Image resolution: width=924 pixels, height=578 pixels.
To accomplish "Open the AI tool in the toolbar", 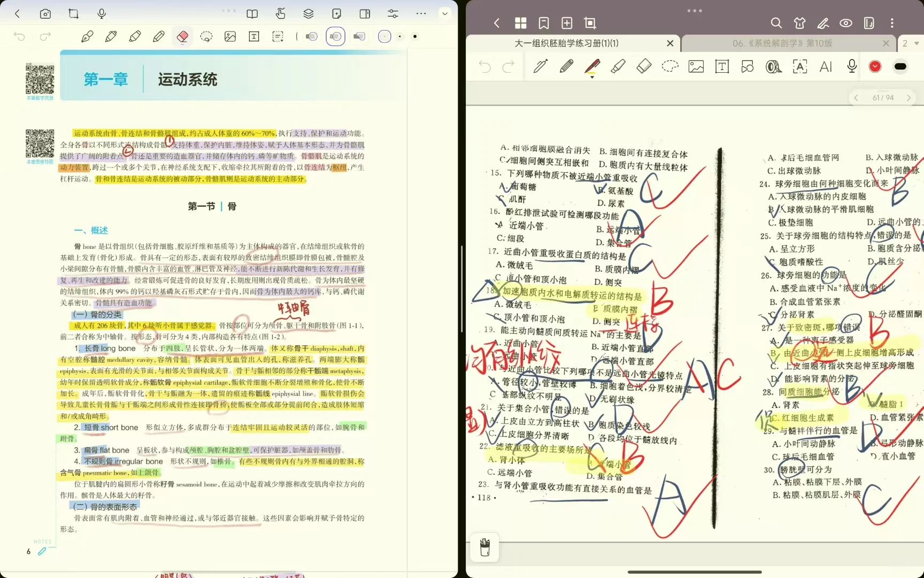I will point(826,66).
